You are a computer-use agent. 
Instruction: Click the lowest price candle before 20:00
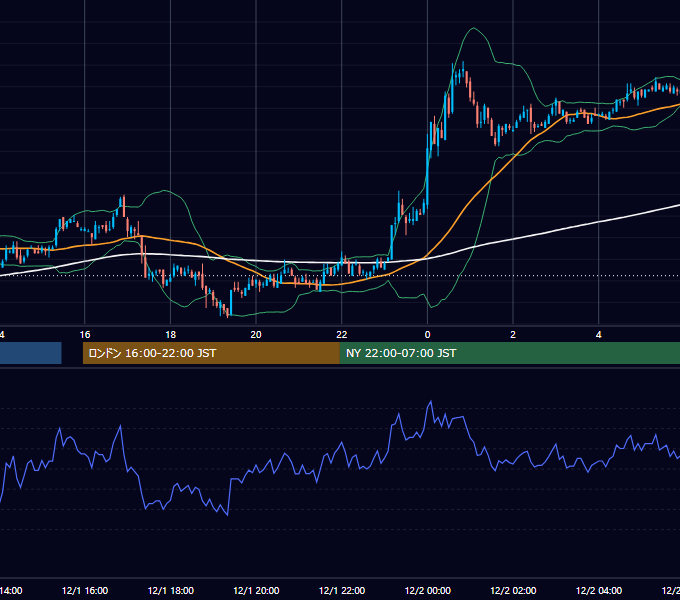tap(228, 312)
